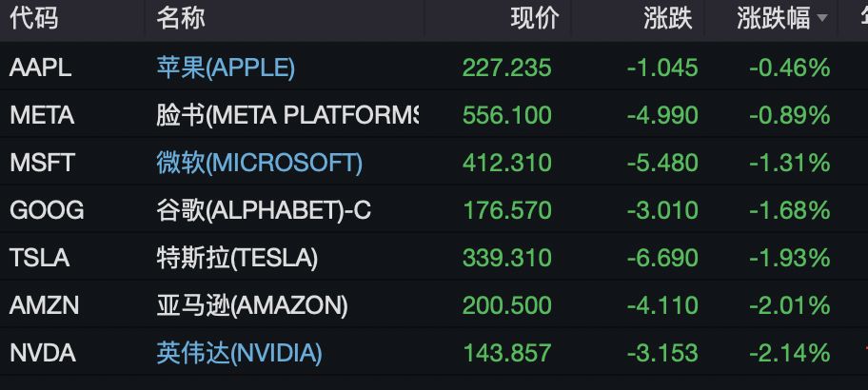This screenshot has width=868, height=390.
Task: Click the MSFT price 412.310
Action: coord(506,163)
